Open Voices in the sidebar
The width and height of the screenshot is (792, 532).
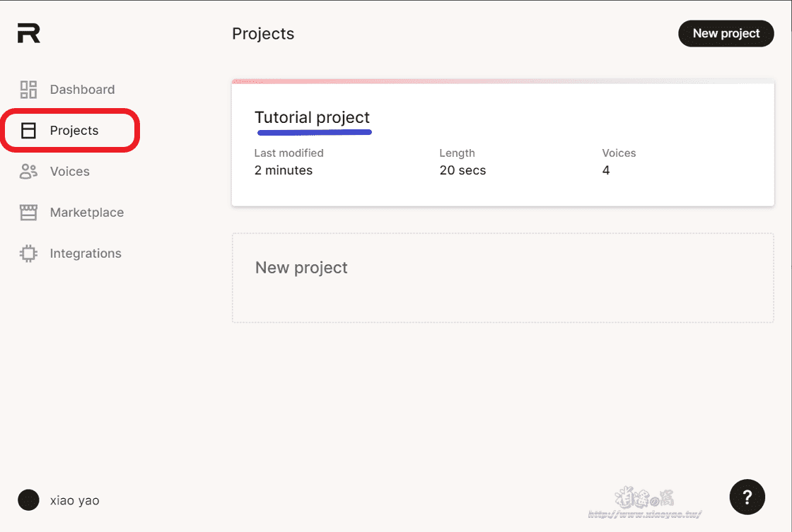click(69, 172)
